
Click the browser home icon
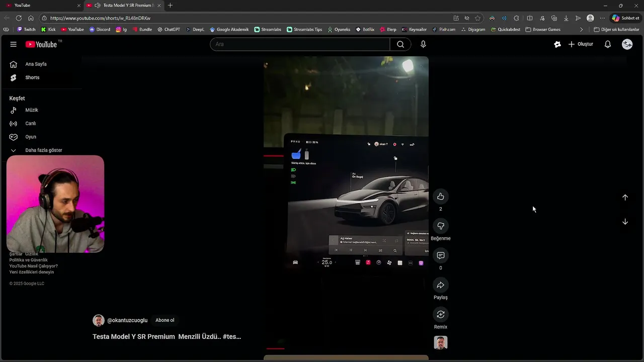pos(31,18)
